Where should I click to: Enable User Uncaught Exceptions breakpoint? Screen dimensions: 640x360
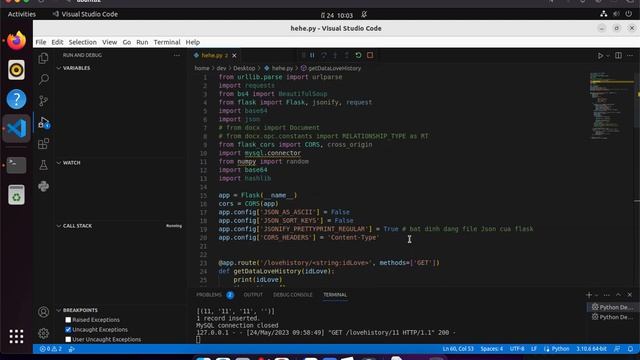coord(68,340)
